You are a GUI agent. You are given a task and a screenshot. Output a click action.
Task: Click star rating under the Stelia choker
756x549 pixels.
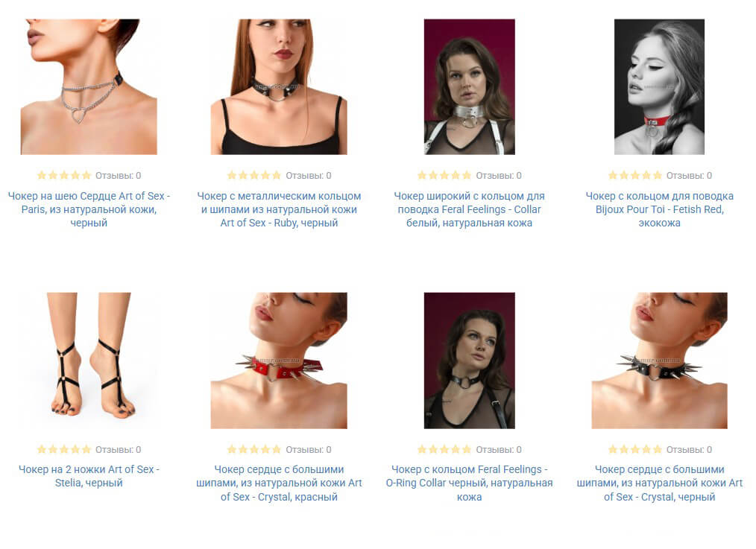point(63,449)
